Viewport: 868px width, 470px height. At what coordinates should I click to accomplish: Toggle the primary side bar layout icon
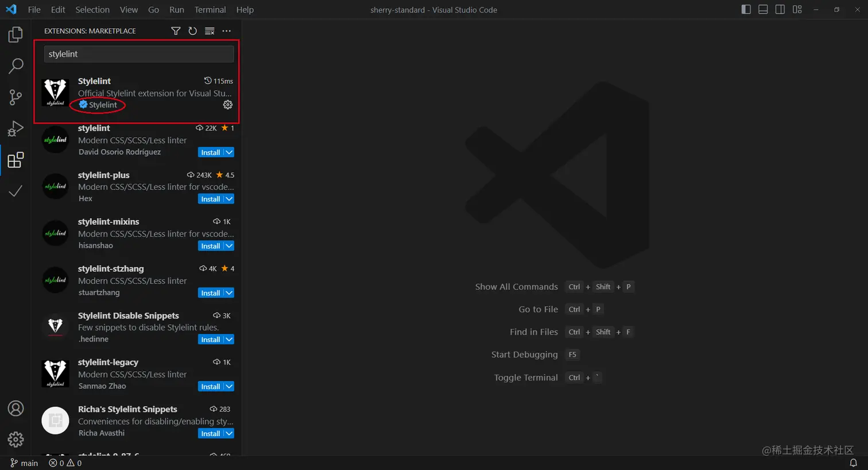pyautogui.click(x=746, y=9)
